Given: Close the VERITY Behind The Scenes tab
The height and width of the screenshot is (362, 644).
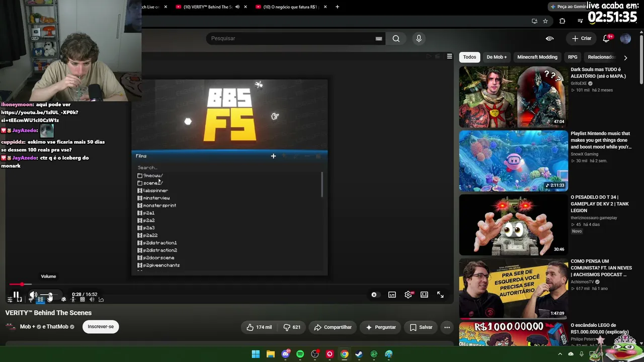Looking at the screenshot, I should pyautogui.click(x=246, y=7).
